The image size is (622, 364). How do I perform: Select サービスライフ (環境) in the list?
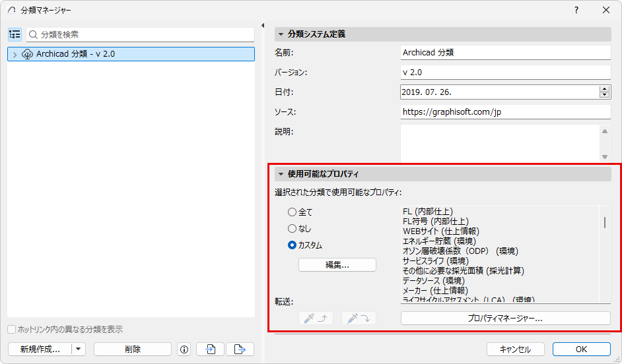[436, 261]
